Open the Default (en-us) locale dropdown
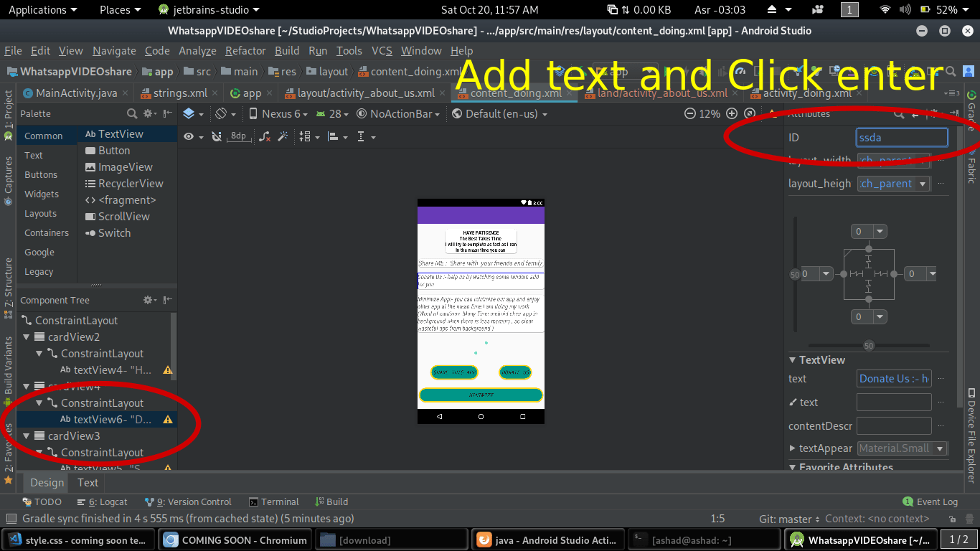The height and width of the screenshot is (551, 980). pos(500,113)
